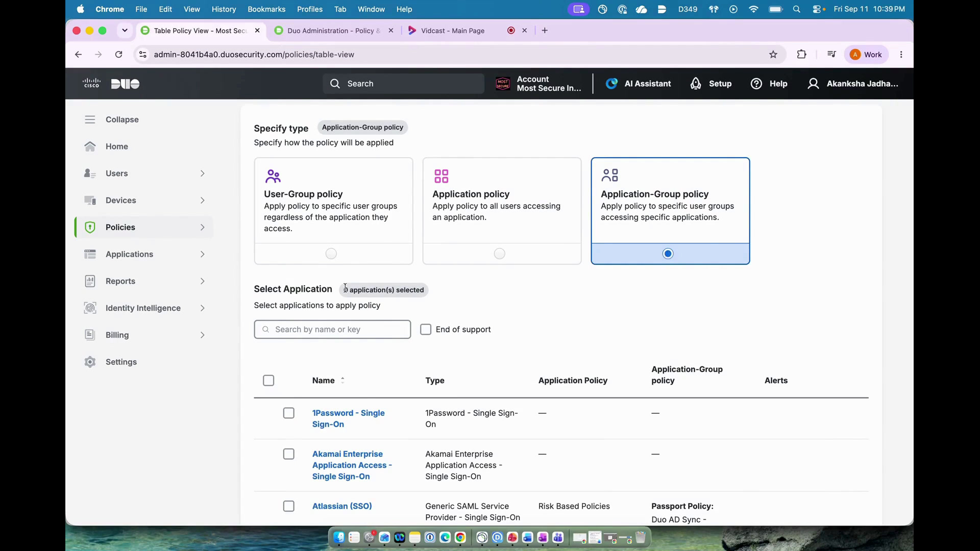
Task: Open the History menu in menu bar
Action: (x=224, y=9)
